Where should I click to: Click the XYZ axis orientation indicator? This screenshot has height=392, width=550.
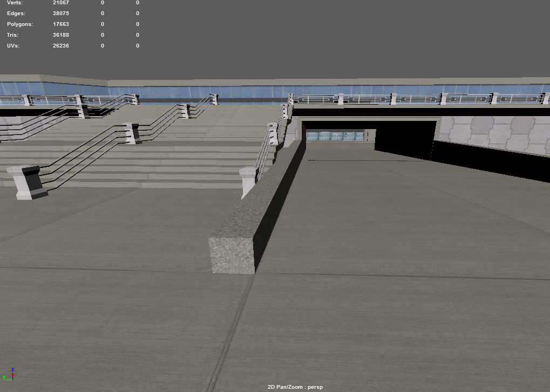click(x=9, y=375)
